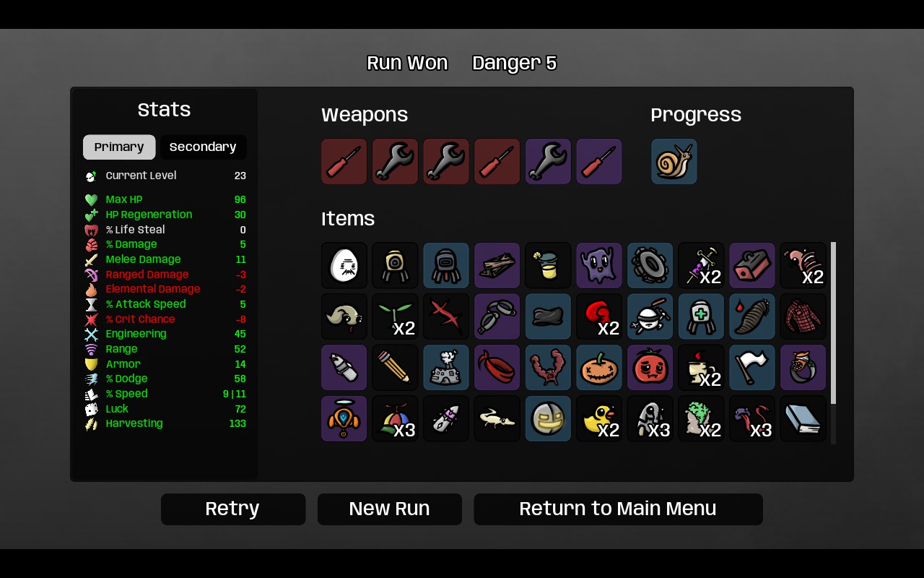Select the rubber duck item
Screen dimensions: 924x578
click(599, 419)
